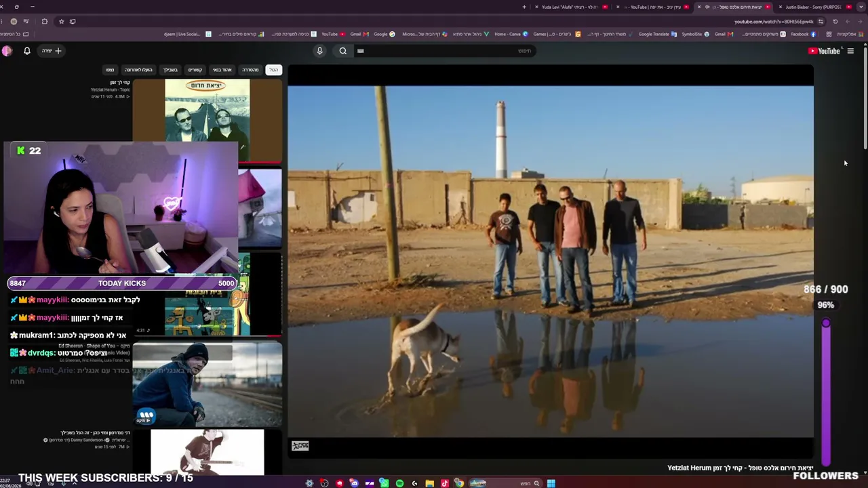The width and height of the screenshot is (868, 488).
Task: Close the currently active YouTube tab
Action: tap(699, 7)
